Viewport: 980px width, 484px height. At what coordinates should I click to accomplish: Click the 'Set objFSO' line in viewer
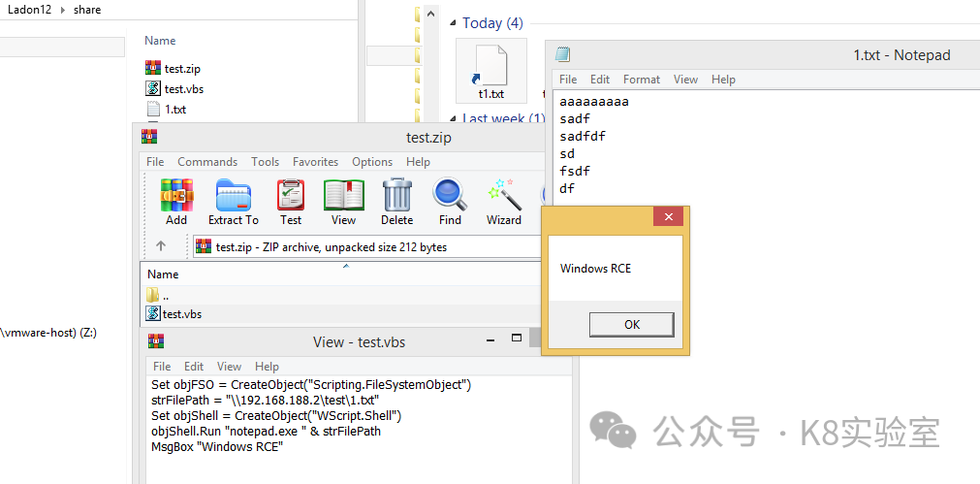[310, 384]
